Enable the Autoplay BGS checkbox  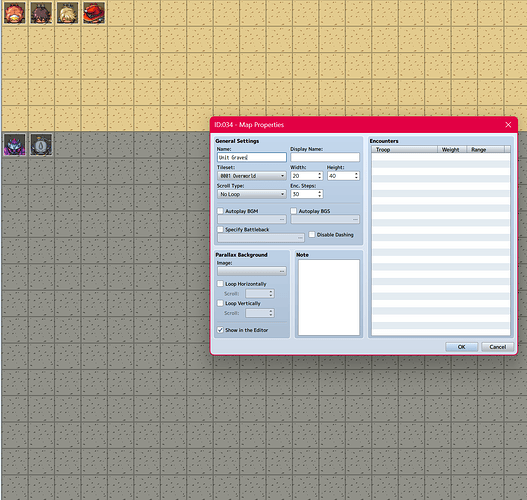294,211
